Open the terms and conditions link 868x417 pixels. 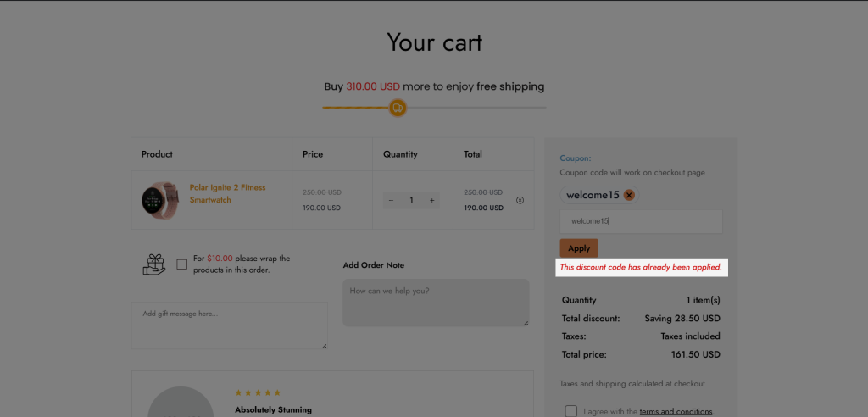676,411
